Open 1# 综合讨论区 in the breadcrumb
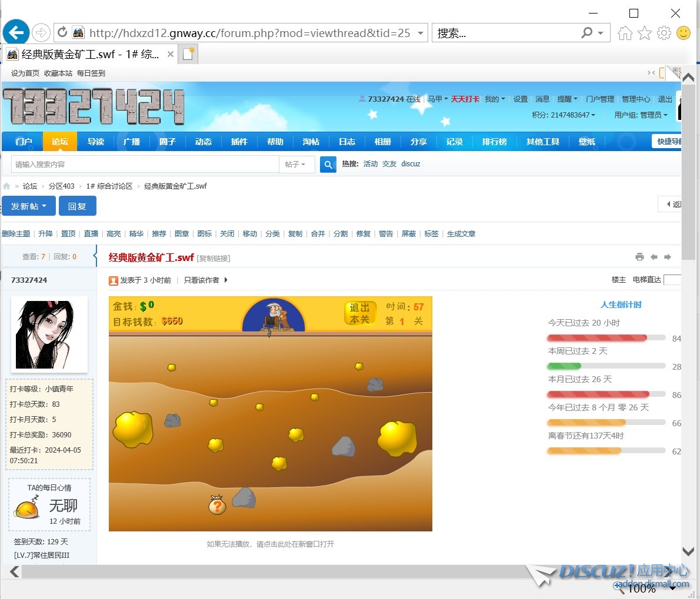This screenshot has height=599, width=700. (109, 186)
